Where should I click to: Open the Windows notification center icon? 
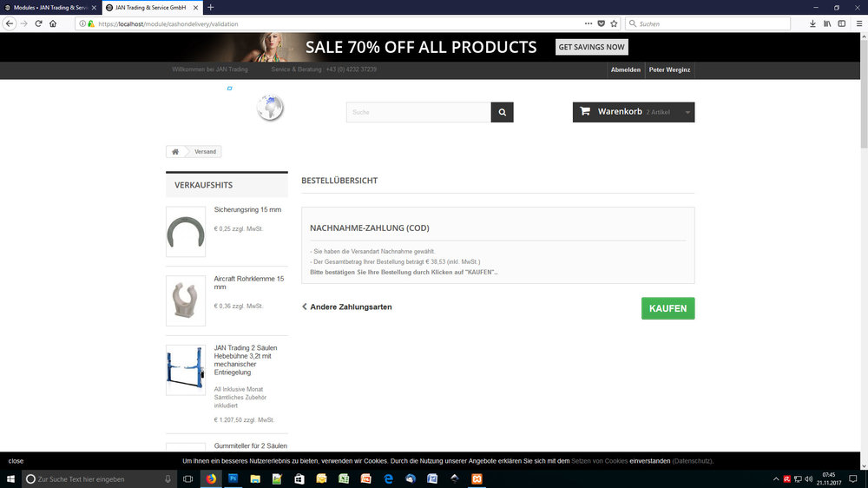click(853, 479)
